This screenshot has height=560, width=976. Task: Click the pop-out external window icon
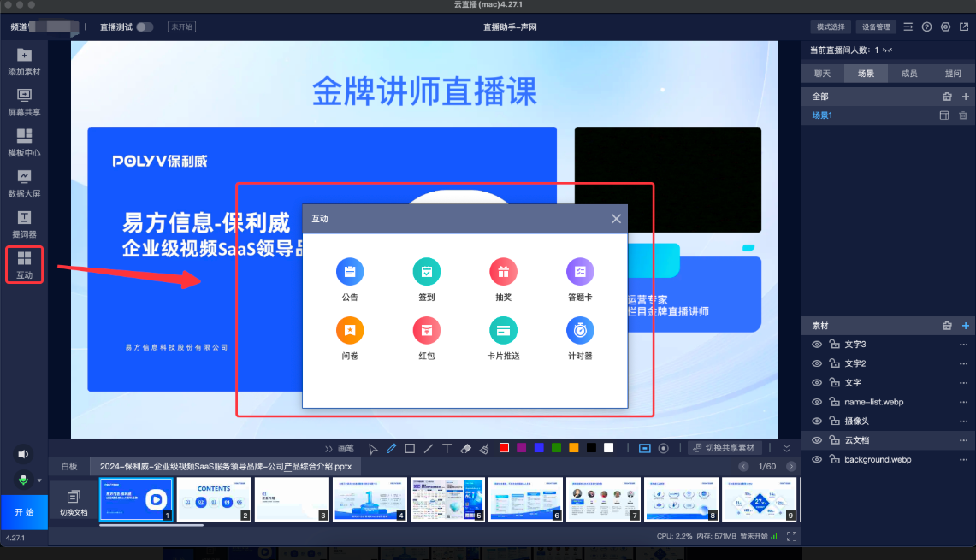pos(964,27)
